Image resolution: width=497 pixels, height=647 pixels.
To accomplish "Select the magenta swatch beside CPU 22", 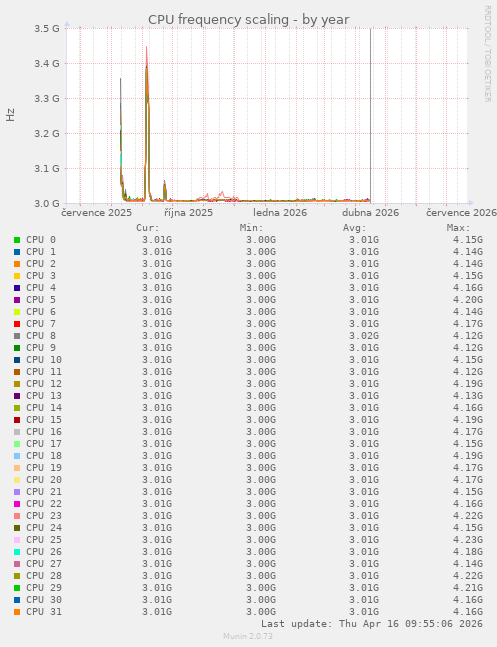I will [x=17, y=503].
